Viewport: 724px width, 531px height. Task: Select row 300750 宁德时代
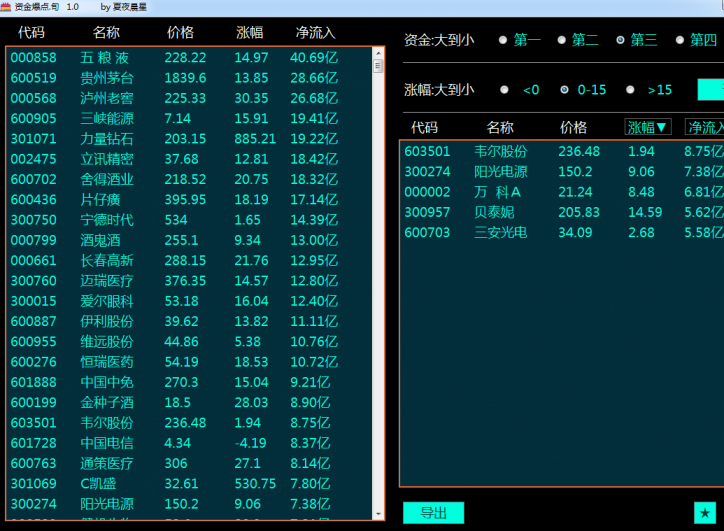[x=189, y=220]
